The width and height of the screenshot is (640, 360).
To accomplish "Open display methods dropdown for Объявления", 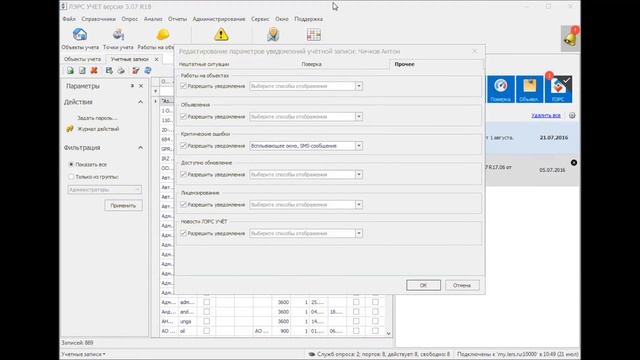I will point(358,116).
